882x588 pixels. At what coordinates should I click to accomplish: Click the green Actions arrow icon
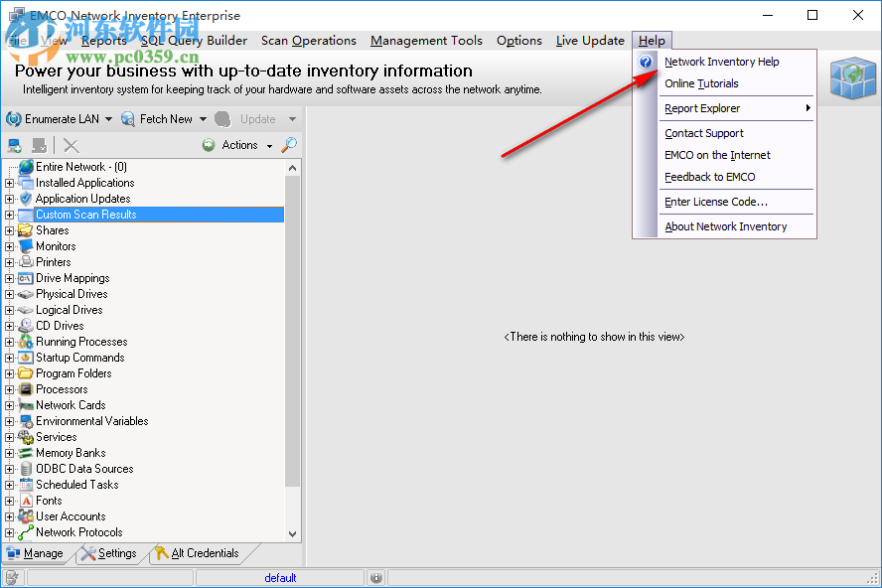point(209,144)
